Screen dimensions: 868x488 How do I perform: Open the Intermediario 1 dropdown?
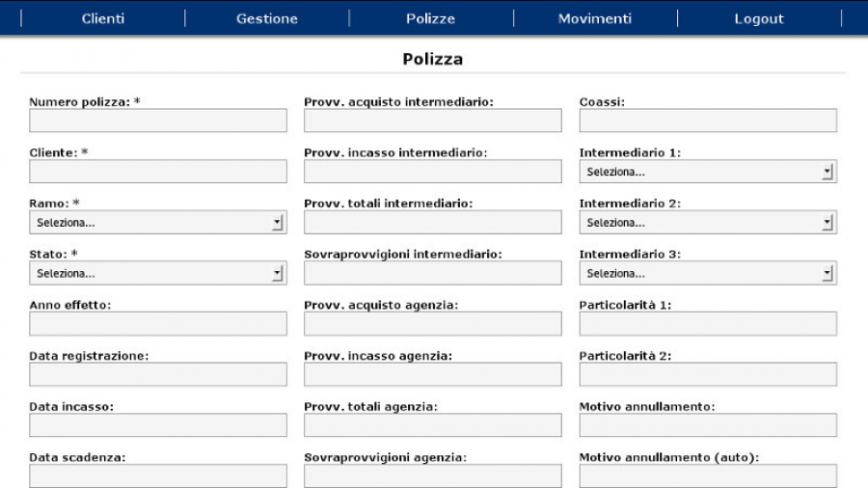point(708,172)
